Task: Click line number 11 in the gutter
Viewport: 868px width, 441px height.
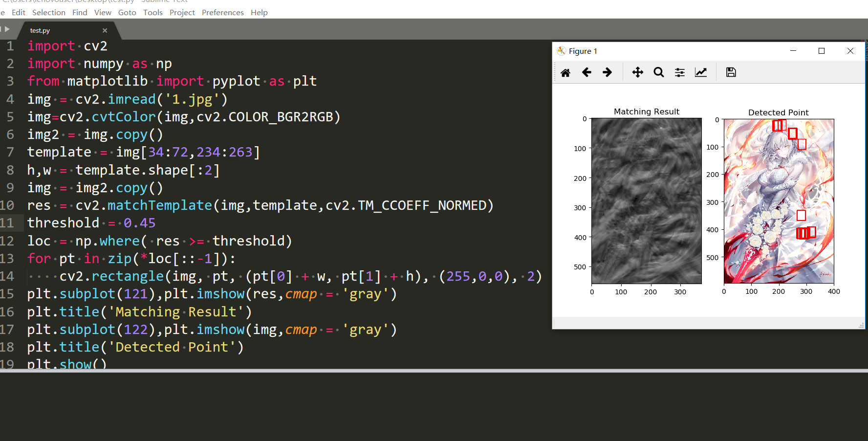Action: [7, 223]
